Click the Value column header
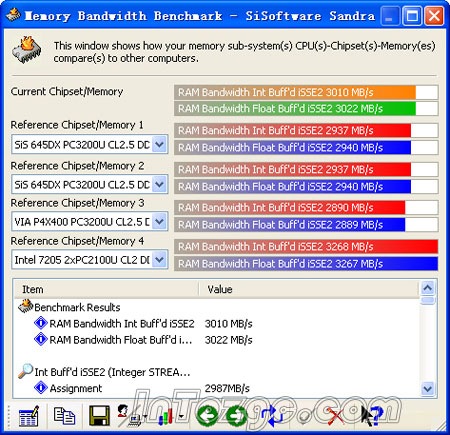Viewport: 450px width, 435px height. click(x=309, y=289)
